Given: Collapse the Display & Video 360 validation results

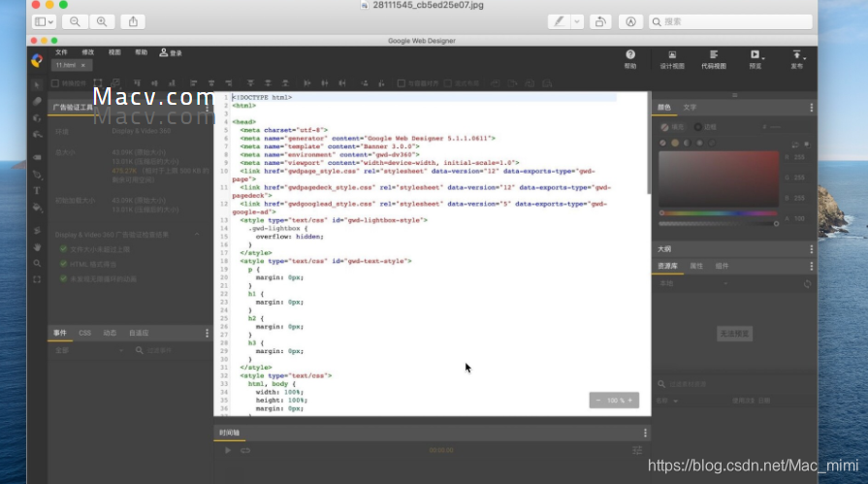Looking at the screenshot, I should (197, 235).
